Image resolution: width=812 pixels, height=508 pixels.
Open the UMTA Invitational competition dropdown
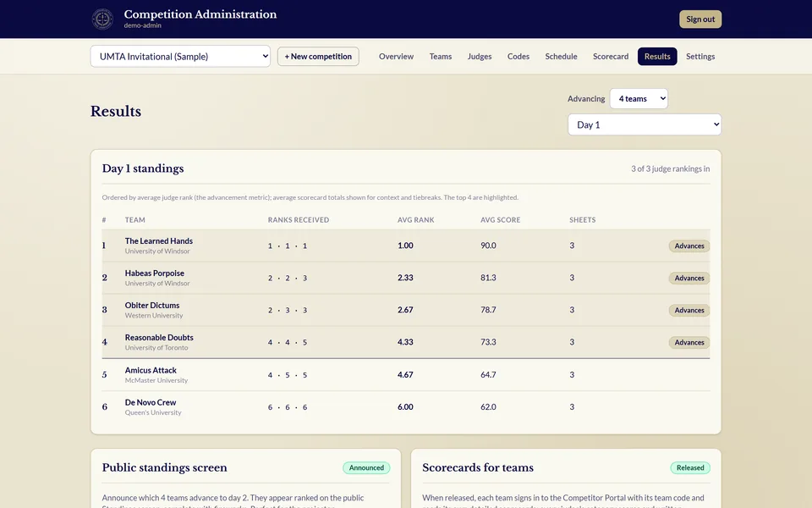click(180, 57)
